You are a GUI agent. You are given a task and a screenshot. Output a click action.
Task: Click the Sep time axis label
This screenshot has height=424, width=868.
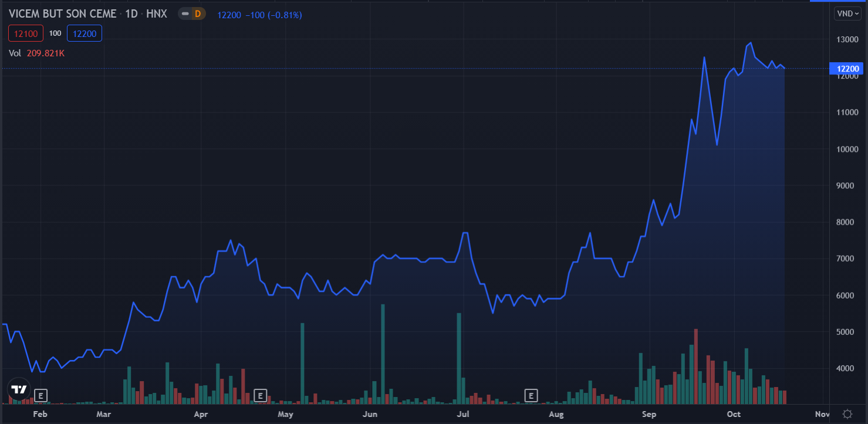649,415
